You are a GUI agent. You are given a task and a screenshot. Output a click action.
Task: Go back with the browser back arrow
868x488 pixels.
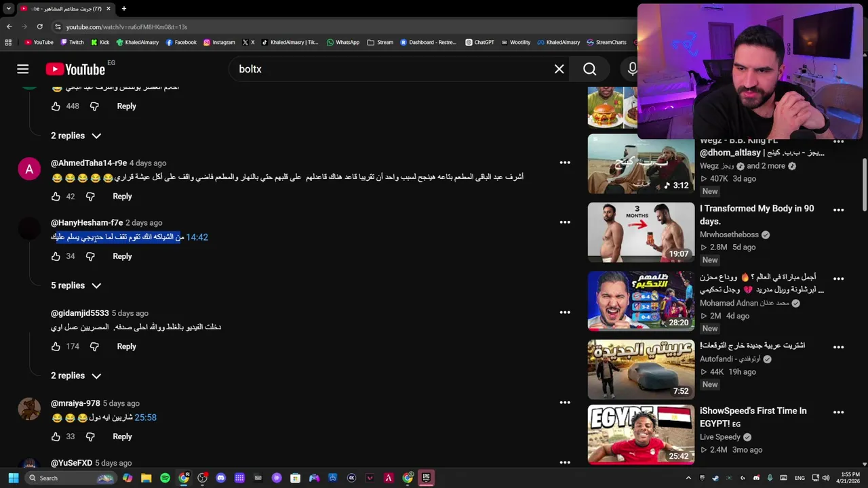coord(9,26)
